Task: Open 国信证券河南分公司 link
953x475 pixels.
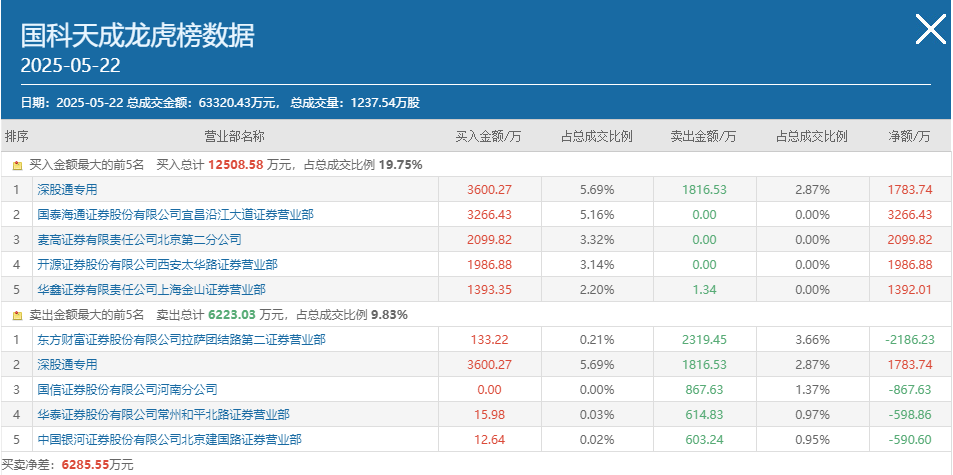Action: click(x=127, y=389)
